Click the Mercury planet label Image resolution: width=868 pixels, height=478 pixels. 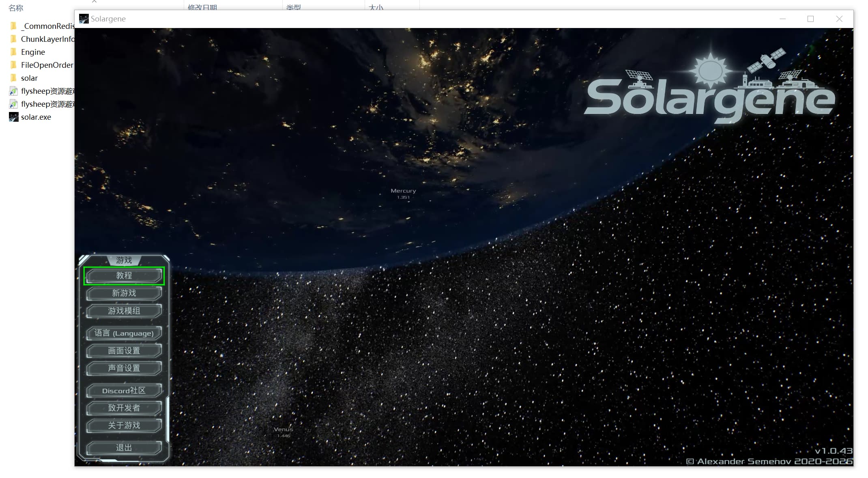point(403,191)
